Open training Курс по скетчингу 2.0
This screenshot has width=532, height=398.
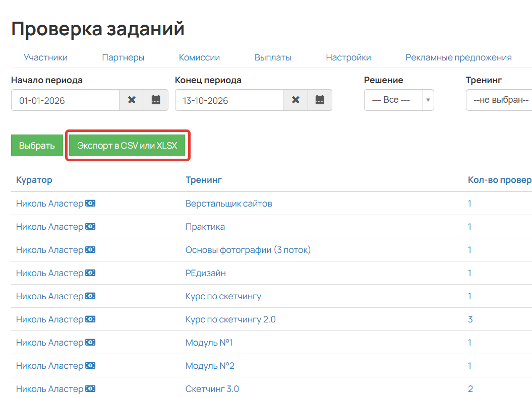pos(230,319)
